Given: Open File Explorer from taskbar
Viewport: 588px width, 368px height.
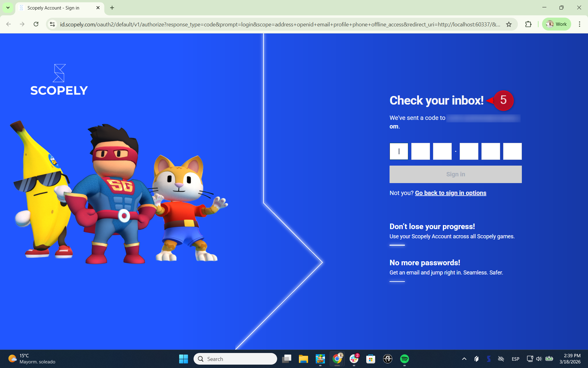Looking at the screenshot, I should coord(303,358).
